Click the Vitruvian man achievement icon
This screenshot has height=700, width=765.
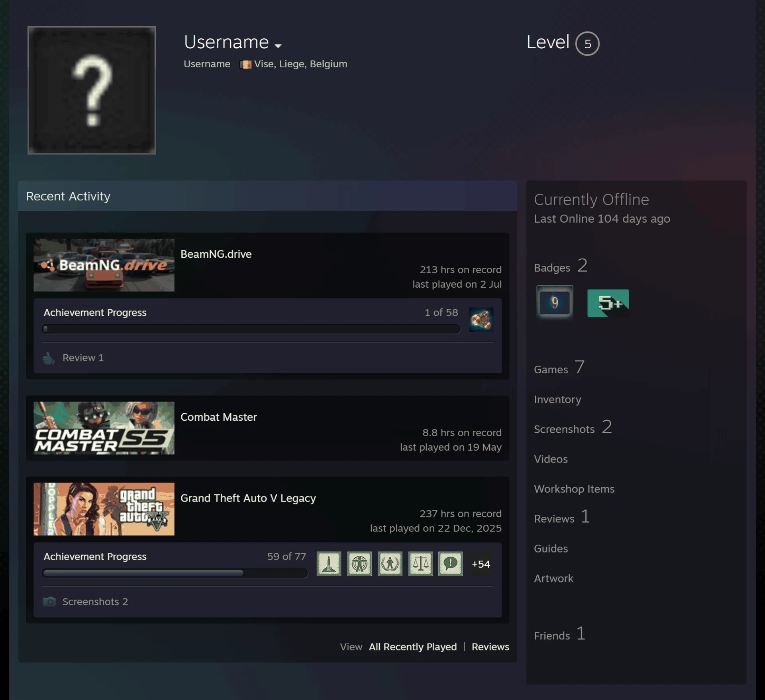coord(359,564)
